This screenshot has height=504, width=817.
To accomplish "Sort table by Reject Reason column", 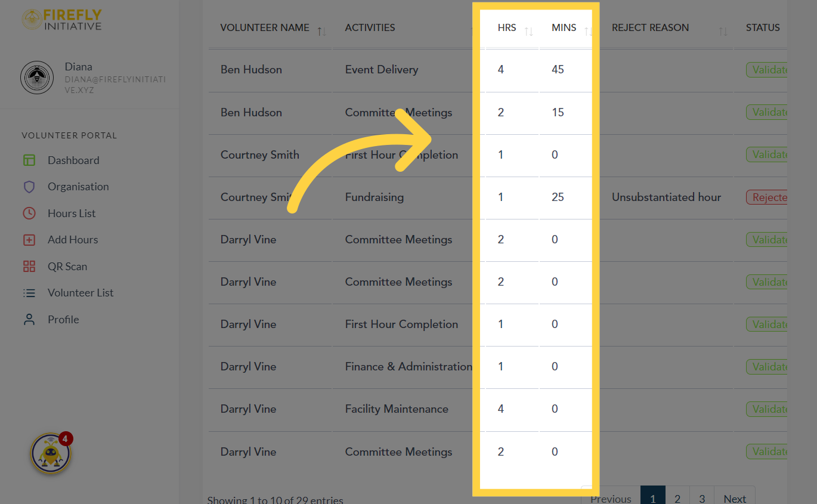I will click(723, 31).
